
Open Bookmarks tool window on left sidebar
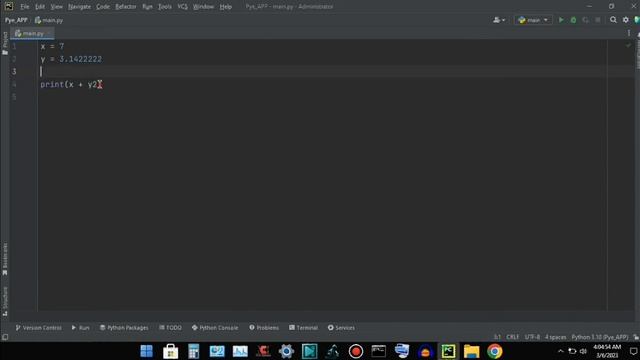pyautogui.click(x=5, y=259)
